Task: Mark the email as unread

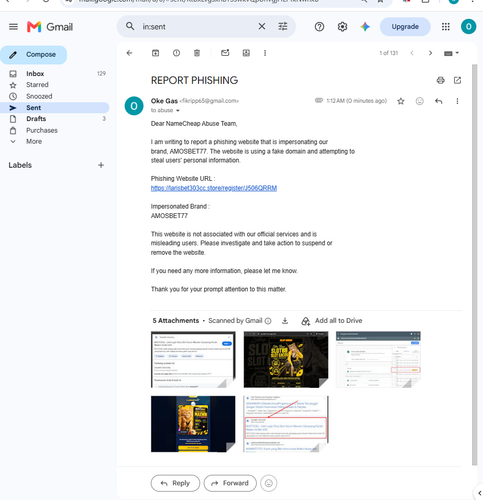Action: (x=225, y=53)
